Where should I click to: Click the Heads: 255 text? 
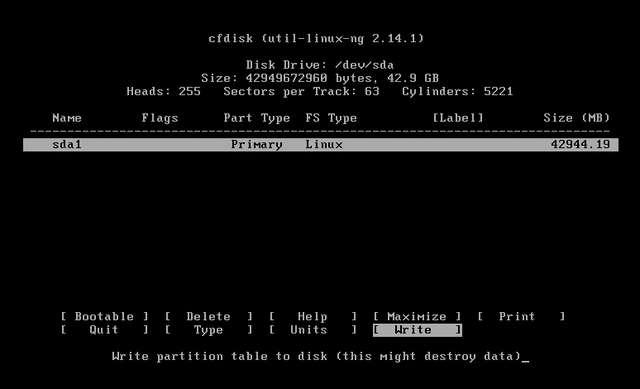pos(164,91)
